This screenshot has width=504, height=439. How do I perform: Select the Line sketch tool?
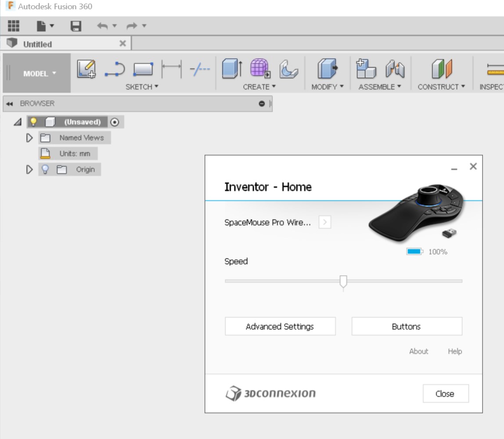(x=115, y=69)
